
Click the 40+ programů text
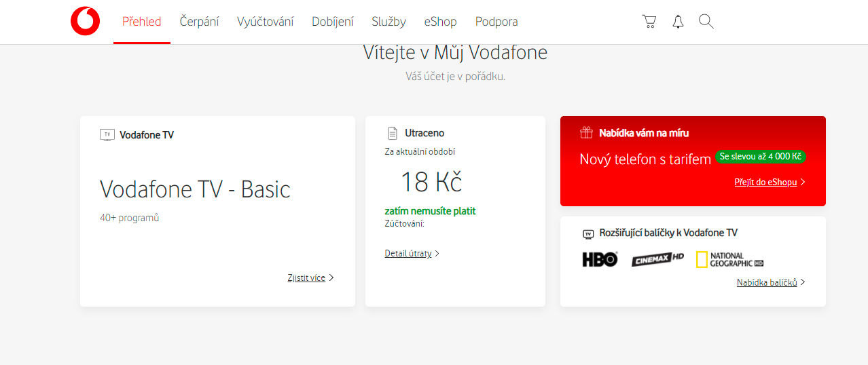click(x=129, y=218)
